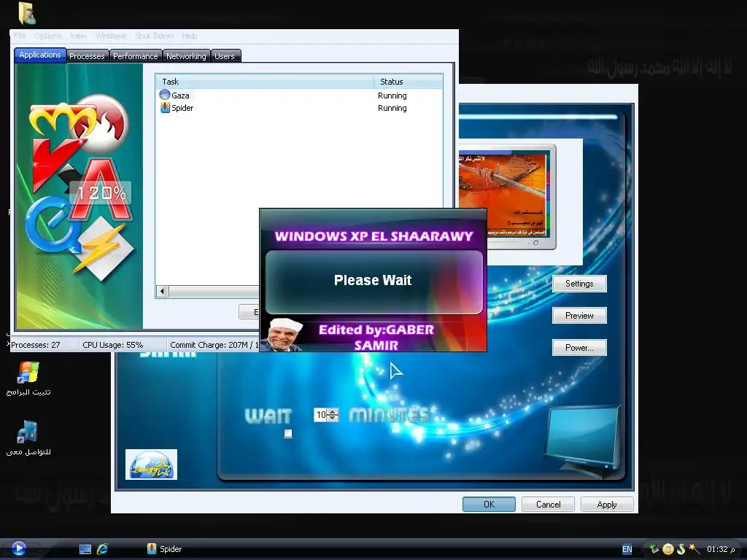Click Preview button

579,315
